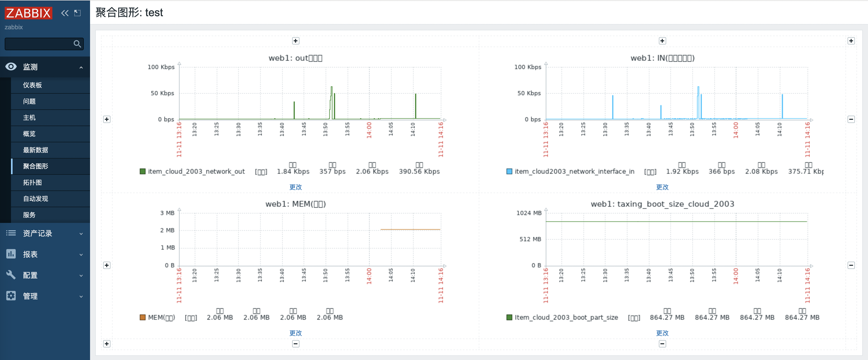Click legend text Item_cloud_2003_boot_part_size
Viewport: 868px width, 360px height.
pos(566,318)
